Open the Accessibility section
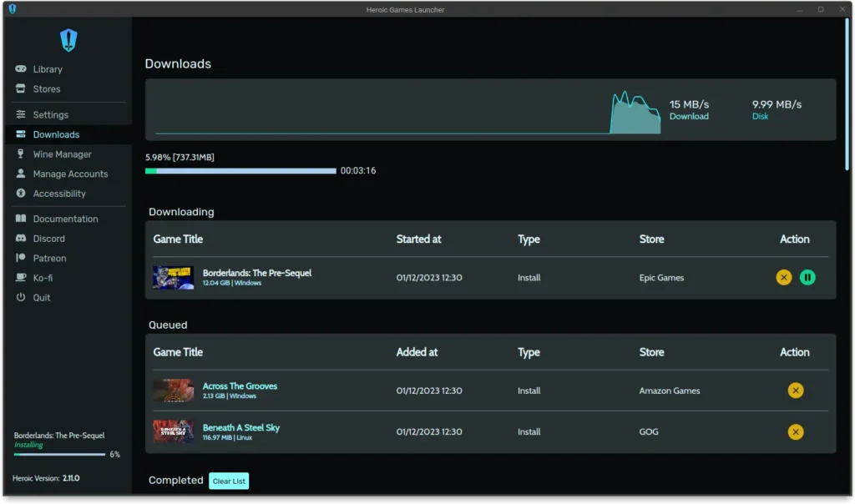The image size is (855, 504). [x=58, y=194]
